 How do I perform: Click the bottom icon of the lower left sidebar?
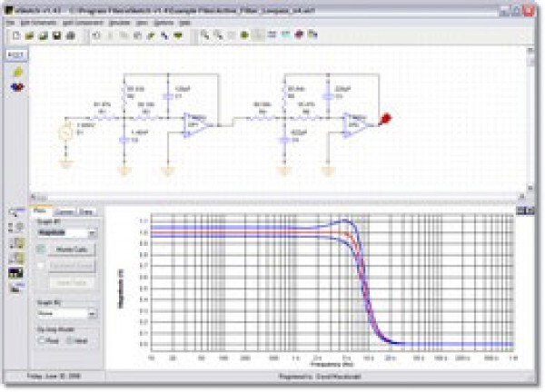[16, 288]
